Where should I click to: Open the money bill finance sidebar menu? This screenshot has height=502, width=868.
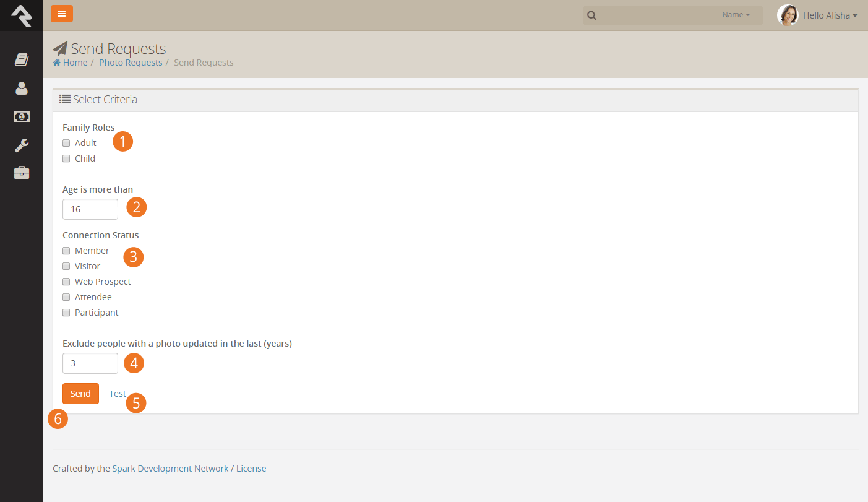pyautogui.click(x=22, y=116)
